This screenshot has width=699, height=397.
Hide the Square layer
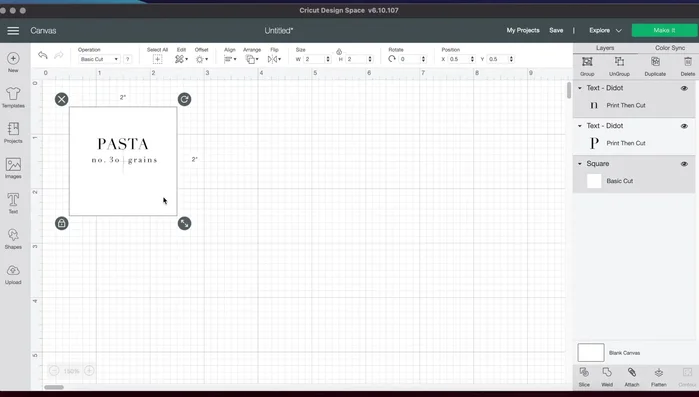pyautogui.click(x=684, y=164)
